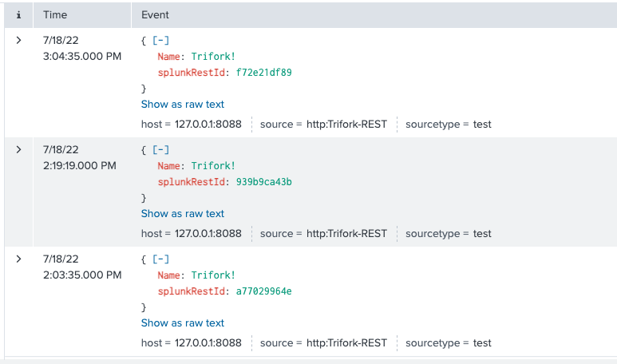Click the splunkRestId key in the 3:04:35 PM event
The image size is (617, 364).
[192, 73]
